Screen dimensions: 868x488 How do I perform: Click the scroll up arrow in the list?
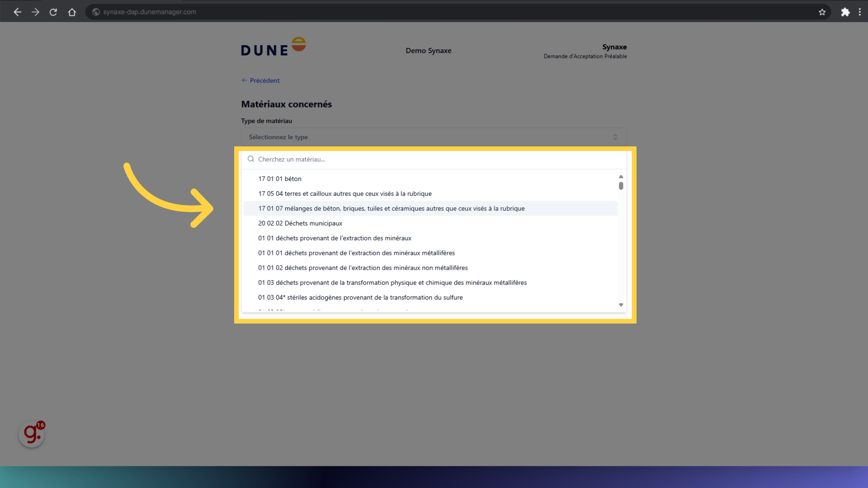click(x=621, y=177)
